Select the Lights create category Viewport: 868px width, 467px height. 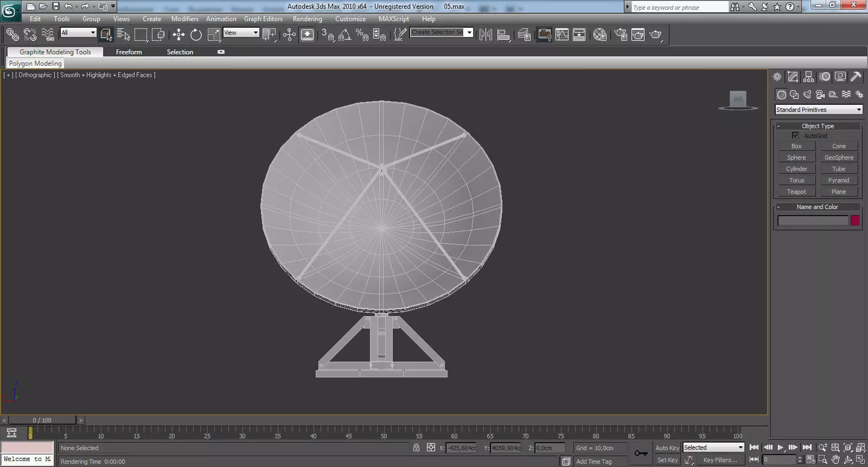pyautogui.click(x=807, y=94)
